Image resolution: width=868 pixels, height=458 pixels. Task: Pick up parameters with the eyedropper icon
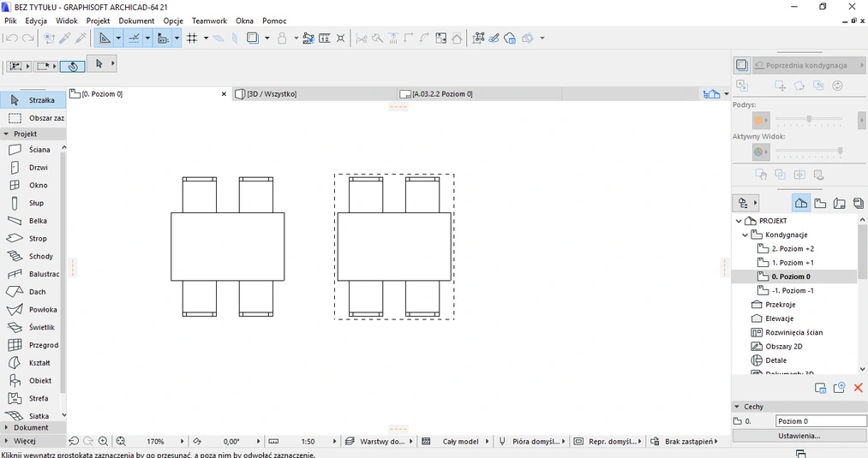pos(65,39)
